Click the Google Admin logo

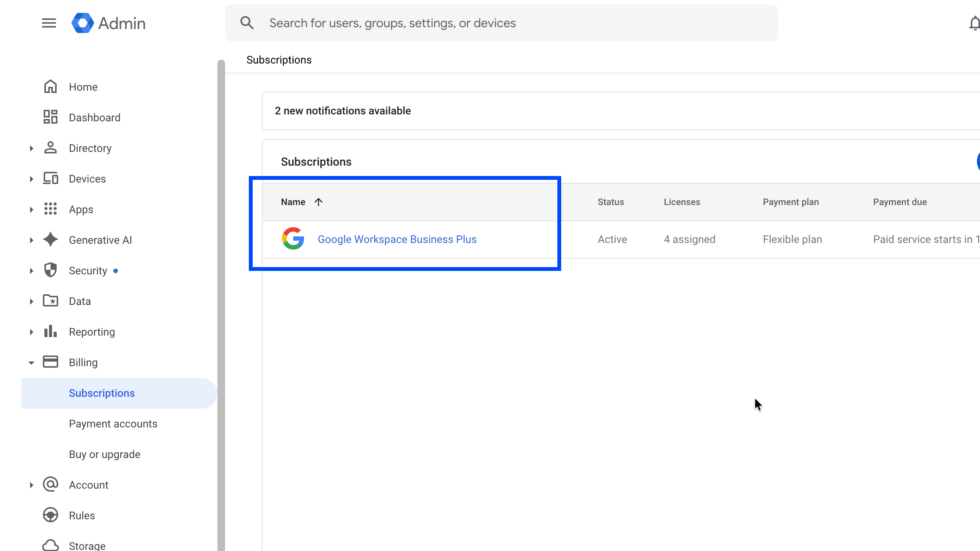[x=83, y=23]
